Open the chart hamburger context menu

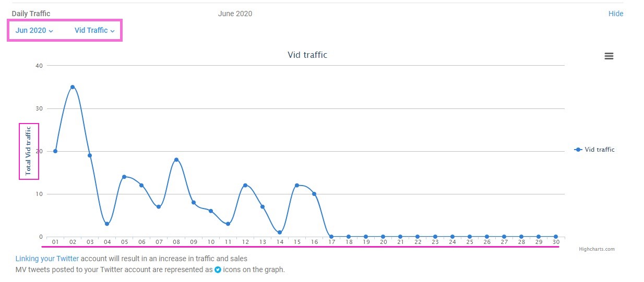[x=609, y=56]
